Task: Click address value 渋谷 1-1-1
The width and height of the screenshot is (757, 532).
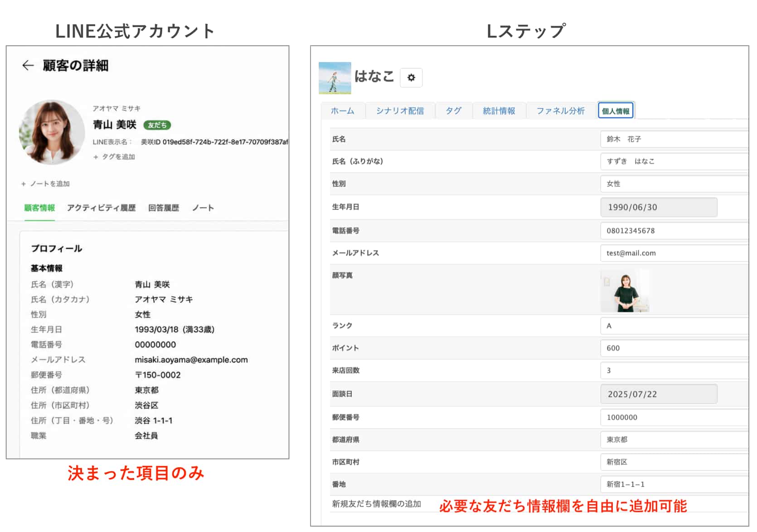Action: [x=154, y=421]
